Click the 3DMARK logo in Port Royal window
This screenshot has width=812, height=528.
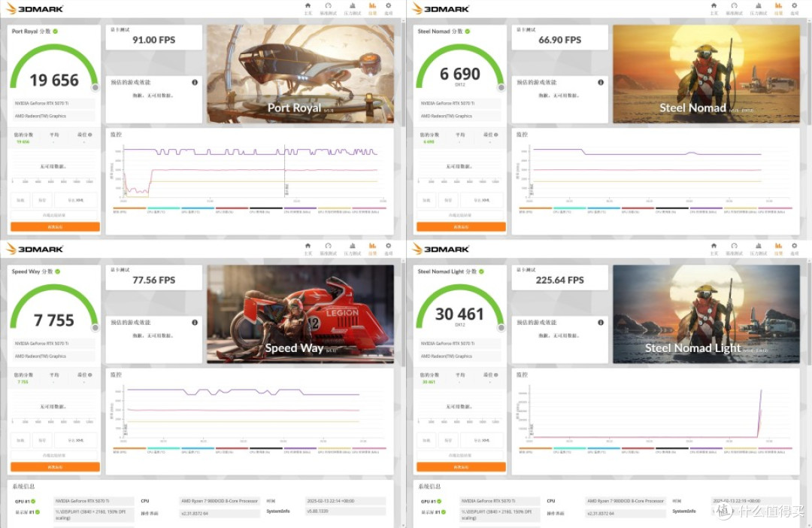point(35,9)
